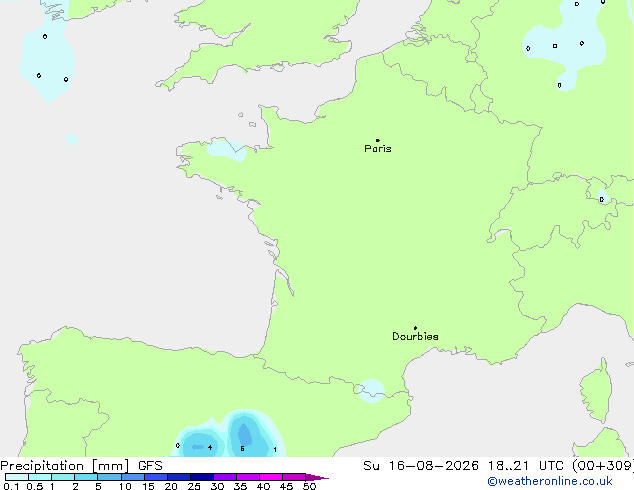This screenshot has height=490, width=634.
Task: Click the legend value label '25'
Action: click(194, 486)
